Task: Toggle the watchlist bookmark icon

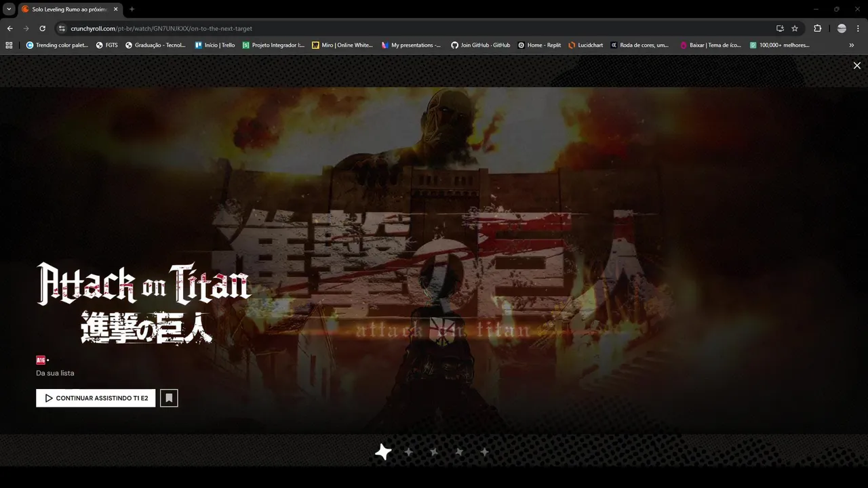Action: (x=169, y=398)
